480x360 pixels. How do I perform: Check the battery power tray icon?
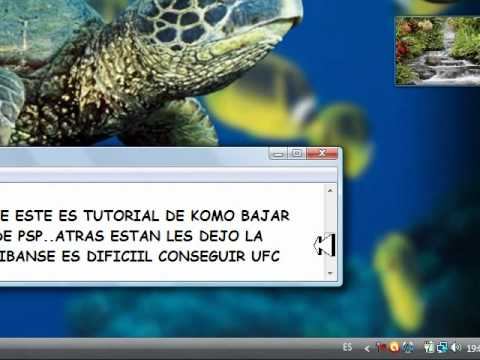pyautogui.click(x=429, y=347)
